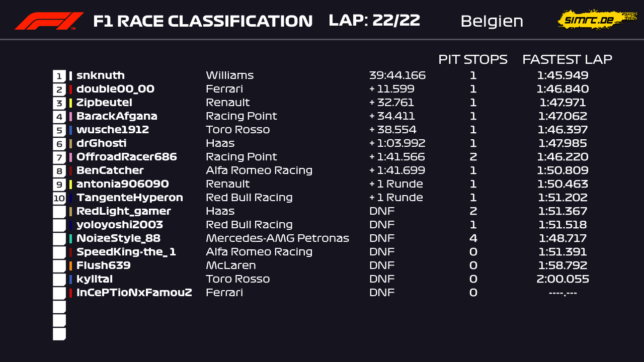Viewport: 644px width, 362px height.
Task: Select the LAP: 22/22 indicator
Action: pos(374,21)
